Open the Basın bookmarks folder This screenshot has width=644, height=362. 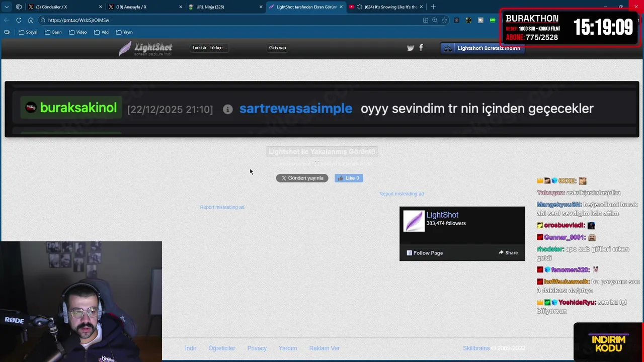(53, 32)
